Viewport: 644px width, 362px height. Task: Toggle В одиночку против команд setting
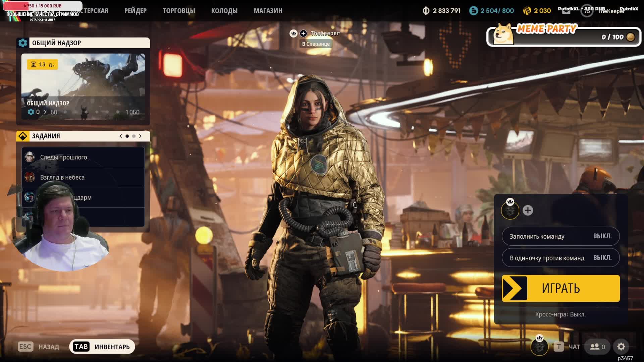[560, 258]
